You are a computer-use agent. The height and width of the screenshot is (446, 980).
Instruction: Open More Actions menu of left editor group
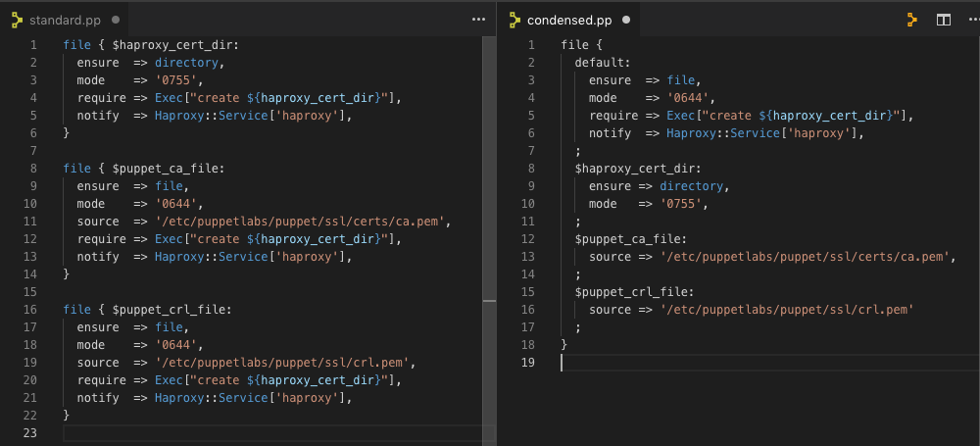tap(479, 20)
